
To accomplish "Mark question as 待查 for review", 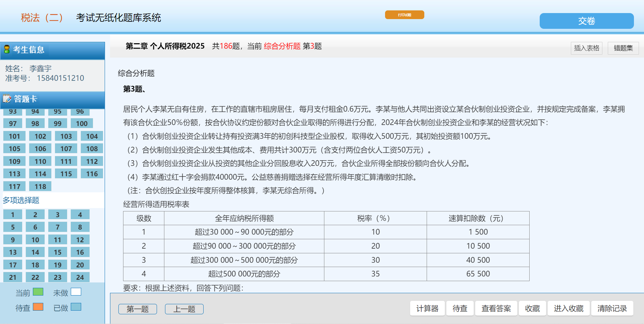I will coord(460,308).
